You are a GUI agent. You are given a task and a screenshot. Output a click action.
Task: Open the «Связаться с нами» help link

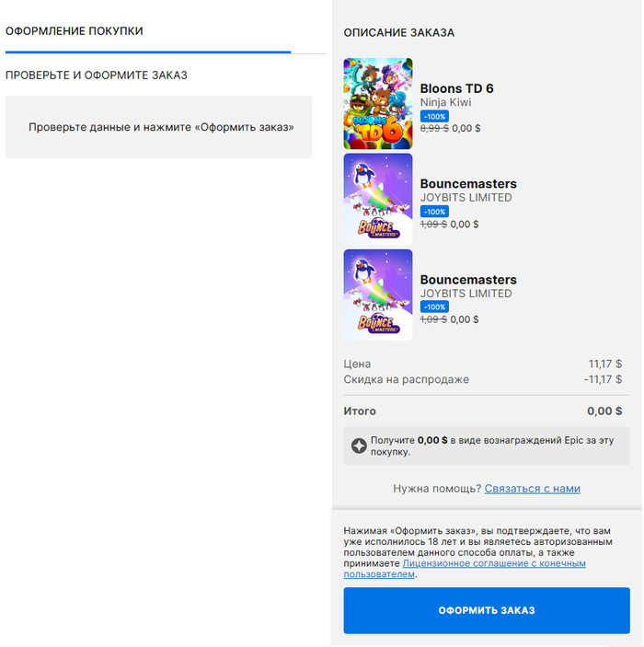(532, 489)
